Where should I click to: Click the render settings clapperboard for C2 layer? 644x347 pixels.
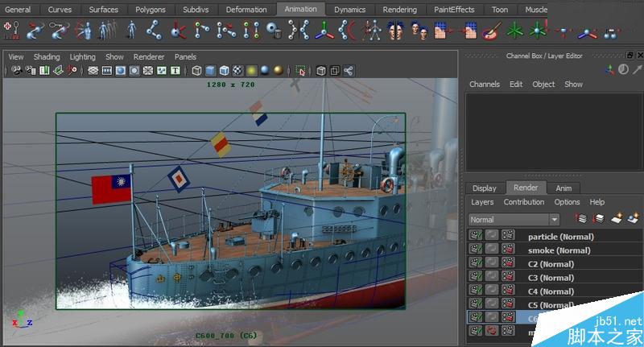pos(508,264)
